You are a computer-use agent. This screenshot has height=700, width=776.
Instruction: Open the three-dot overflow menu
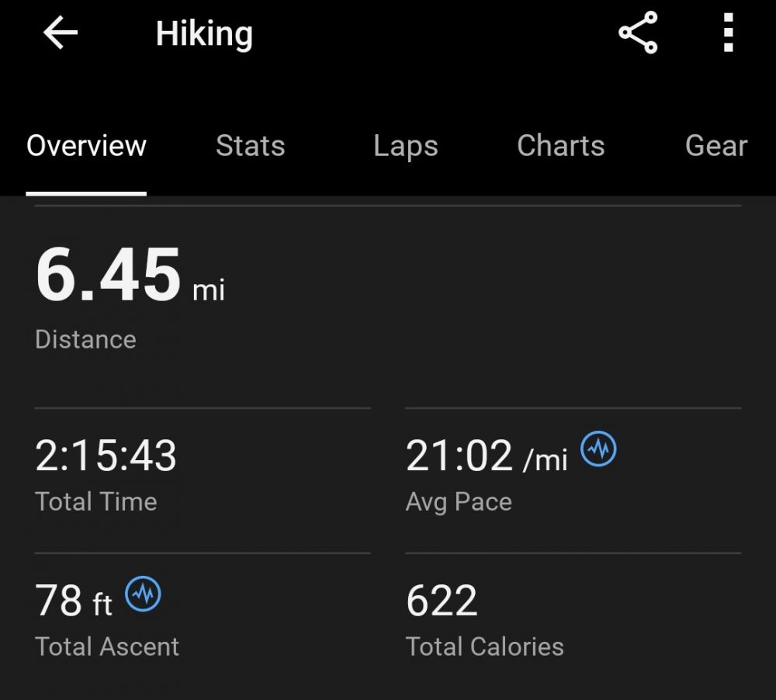click(x=728, y=33)
